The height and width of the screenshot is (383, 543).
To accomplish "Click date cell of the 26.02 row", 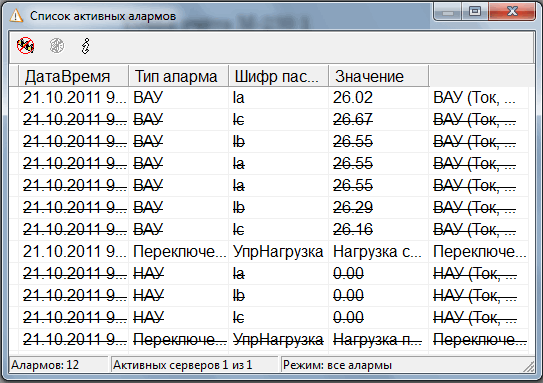I will [x=73, y=98].
